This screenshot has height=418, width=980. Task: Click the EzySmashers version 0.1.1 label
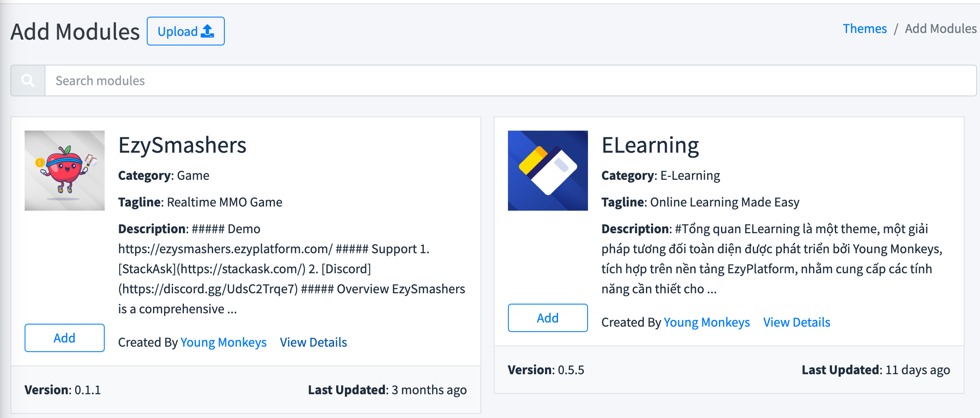point(63,390)
